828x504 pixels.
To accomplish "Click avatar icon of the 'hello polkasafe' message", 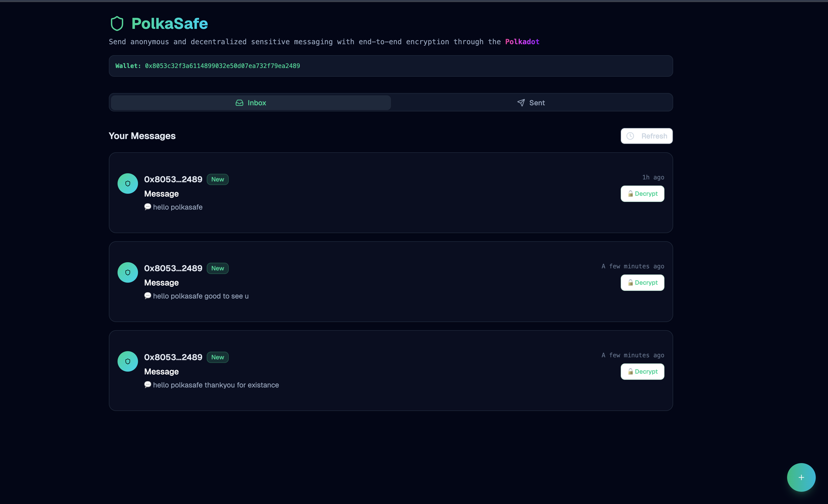I will tap(128, 184).
